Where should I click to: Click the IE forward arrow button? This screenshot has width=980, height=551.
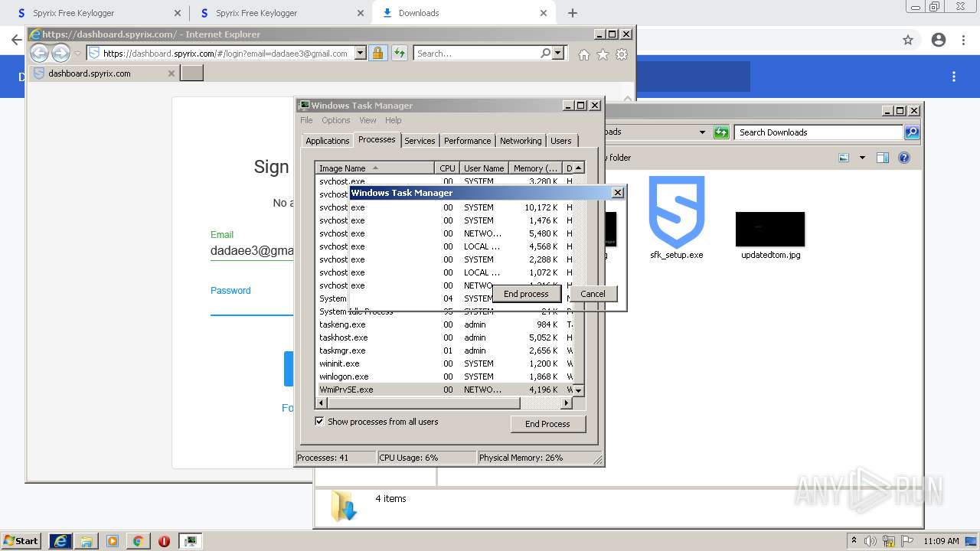pos(60,53)
